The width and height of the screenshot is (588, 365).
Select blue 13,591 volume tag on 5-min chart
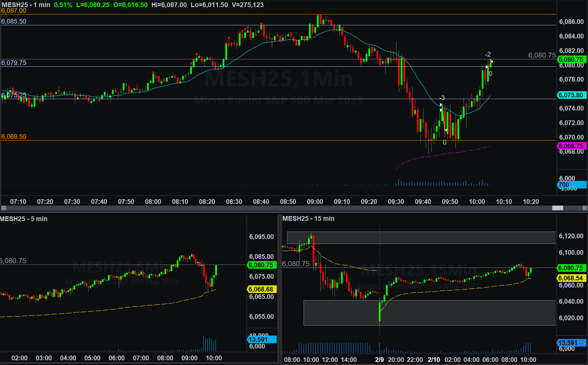click(262, 339)
